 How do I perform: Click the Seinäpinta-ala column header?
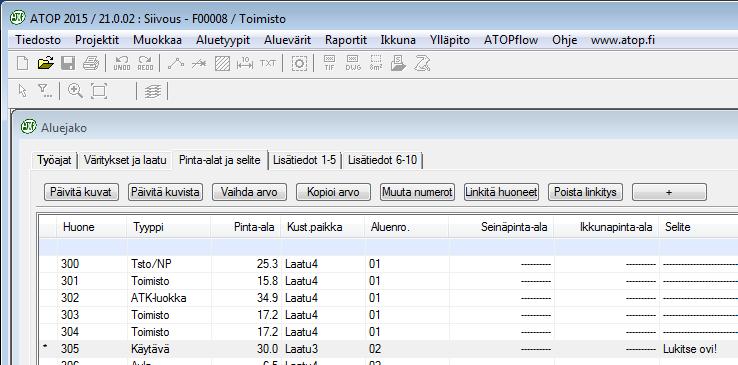(x=501, y=227)
